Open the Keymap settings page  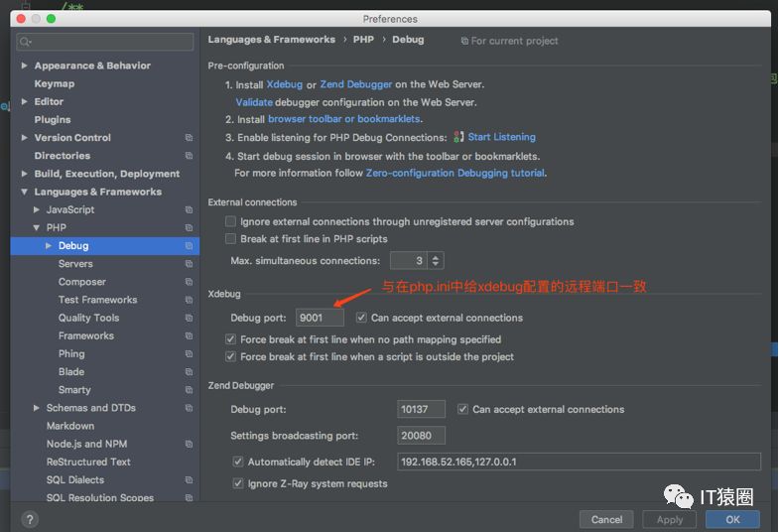[55, 83]
